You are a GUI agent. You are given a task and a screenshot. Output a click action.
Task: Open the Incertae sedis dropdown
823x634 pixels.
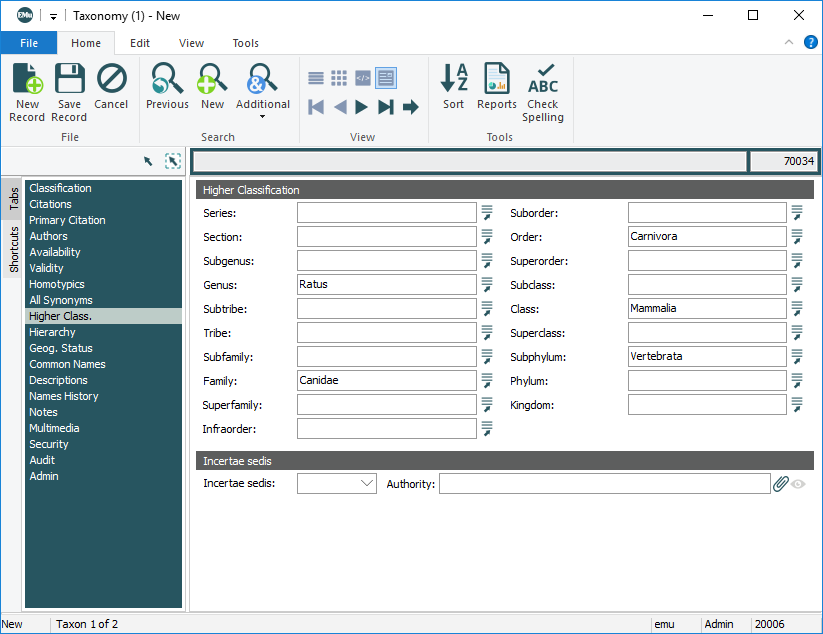(x=366, y=484)
